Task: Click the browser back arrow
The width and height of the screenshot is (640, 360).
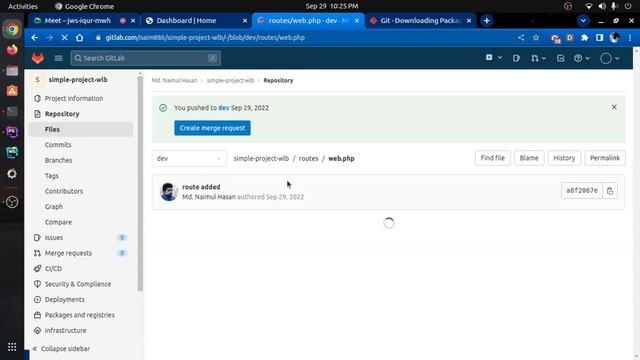Action: coord(35,38)
